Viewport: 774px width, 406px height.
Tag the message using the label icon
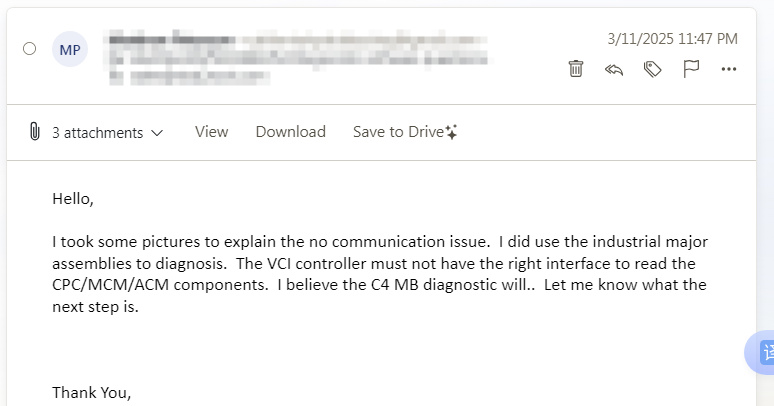click(x=653, y=69)
